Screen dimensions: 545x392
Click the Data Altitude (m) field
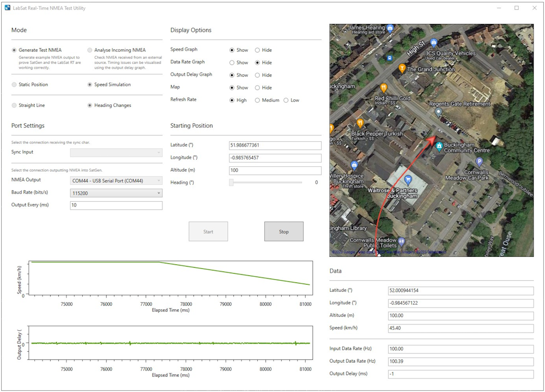coord(461,316)
